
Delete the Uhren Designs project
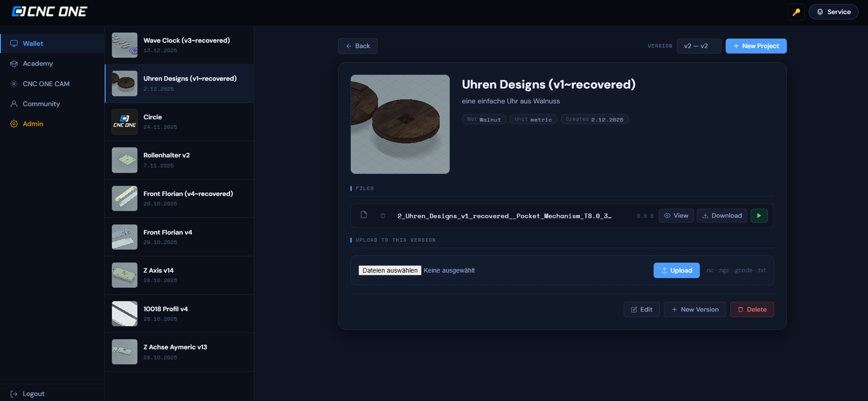[752, 310]
